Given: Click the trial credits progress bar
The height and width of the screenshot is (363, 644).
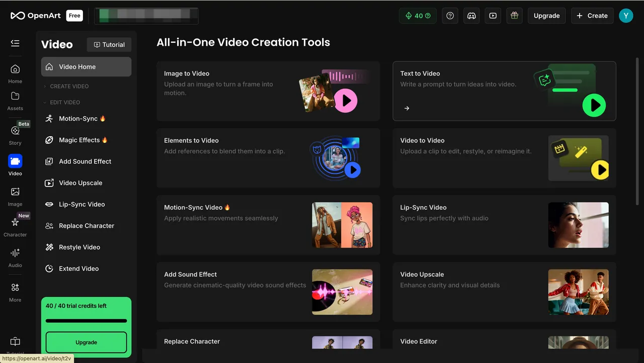Looking at the screenshot, I should click(x=86, y=321).
